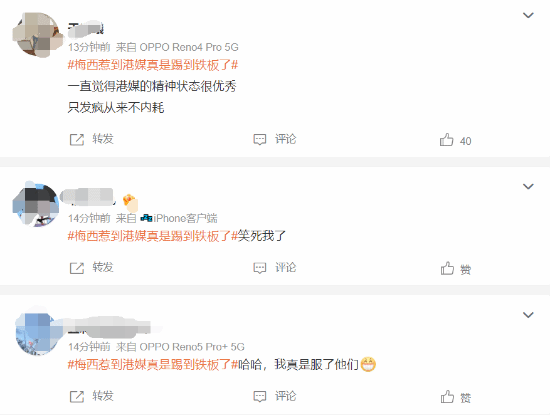Click the iPhone客户端 source link
Screen dimensions: 550x415
(179, 218)
